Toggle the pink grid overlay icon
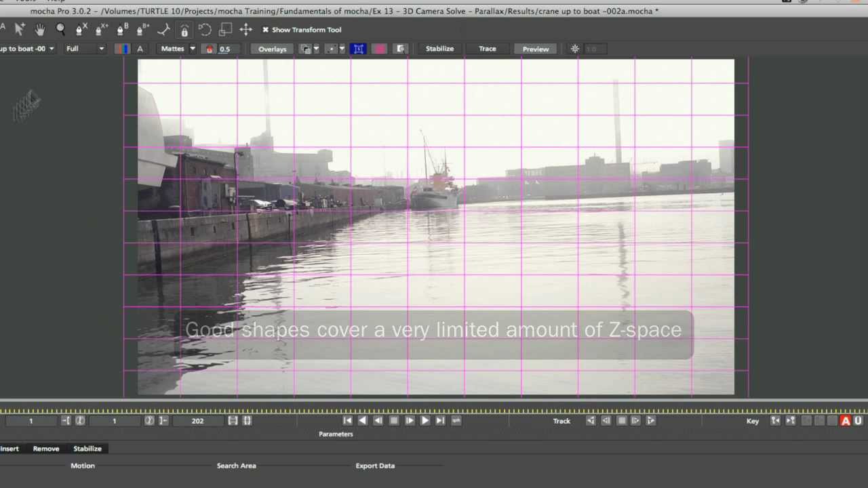 click(x=380, y=49)
